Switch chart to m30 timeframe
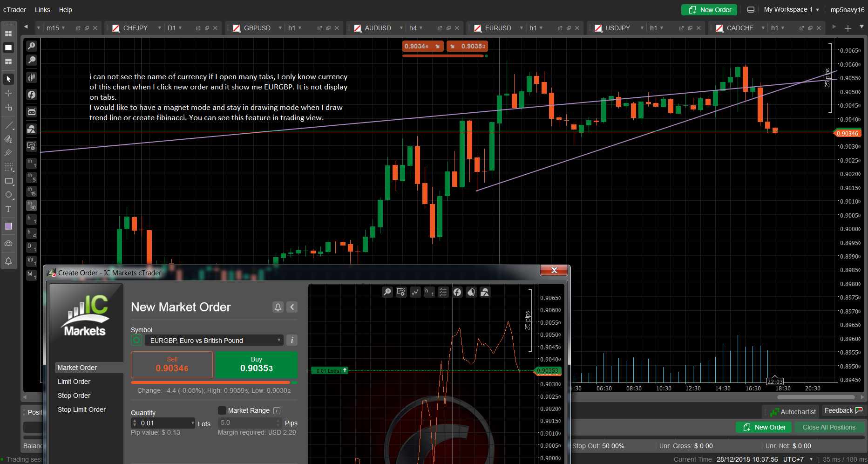Image resolution: width=868 pixels, height=464 pixels. (31, 205)
